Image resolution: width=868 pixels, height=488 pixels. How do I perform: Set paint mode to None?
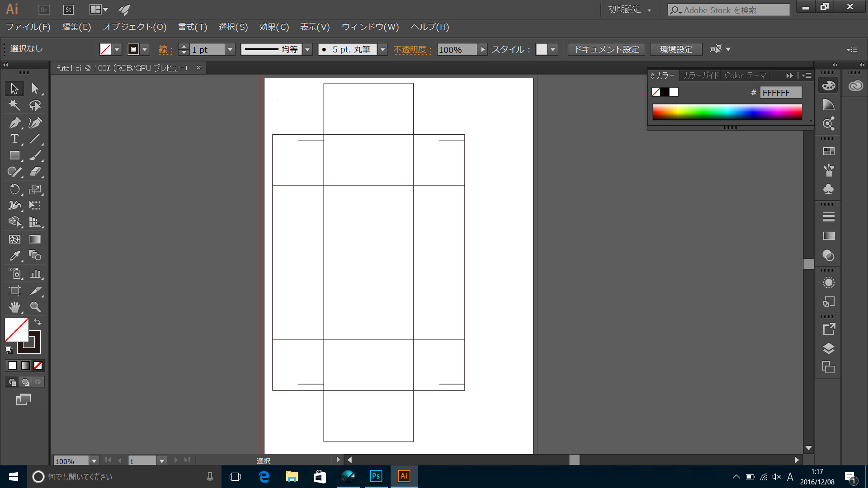tap(38, 366)
